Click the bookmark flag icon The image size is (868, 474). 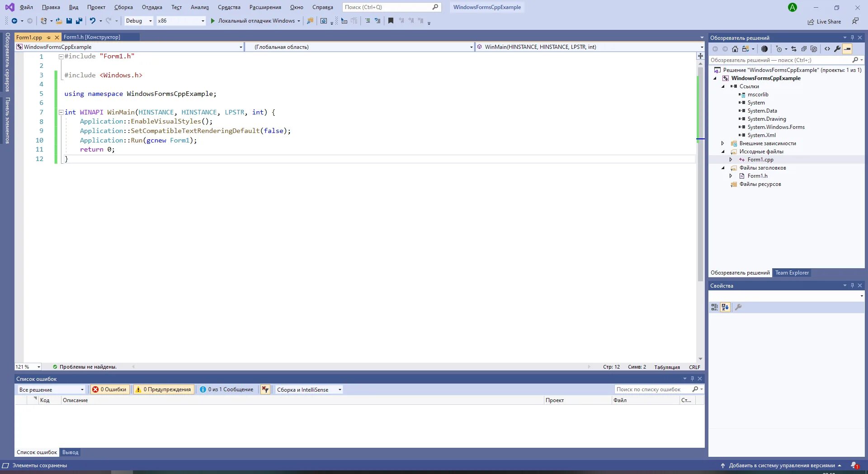point(391,21)
